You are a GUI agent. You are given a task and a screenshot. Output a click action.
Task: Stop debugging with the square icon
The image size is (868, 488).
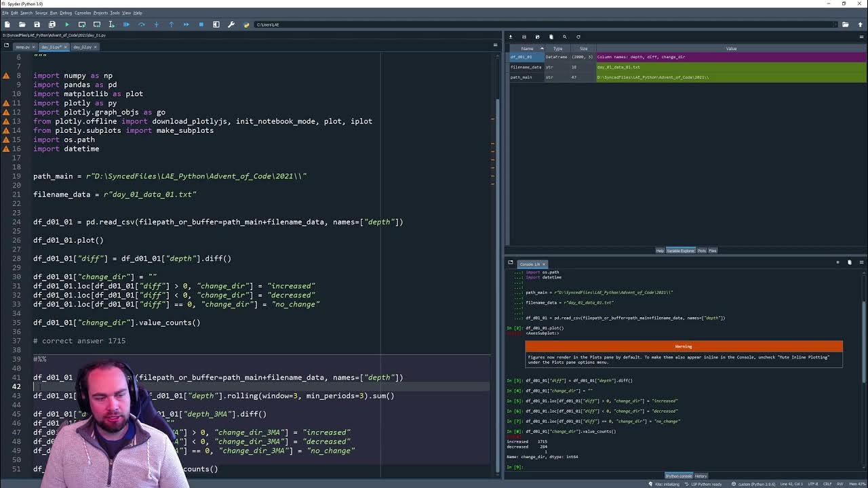[x=201, y=24]
